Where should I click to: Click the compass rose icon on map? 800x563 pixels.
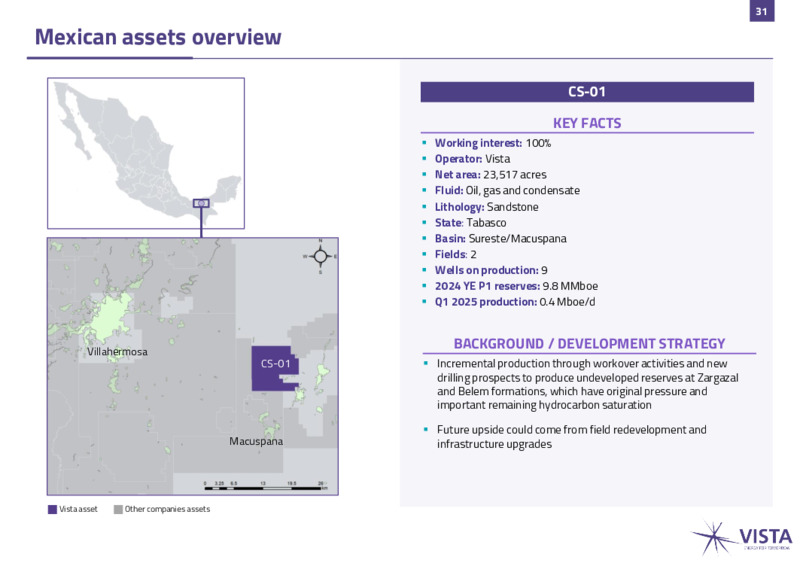click(320, 256)
